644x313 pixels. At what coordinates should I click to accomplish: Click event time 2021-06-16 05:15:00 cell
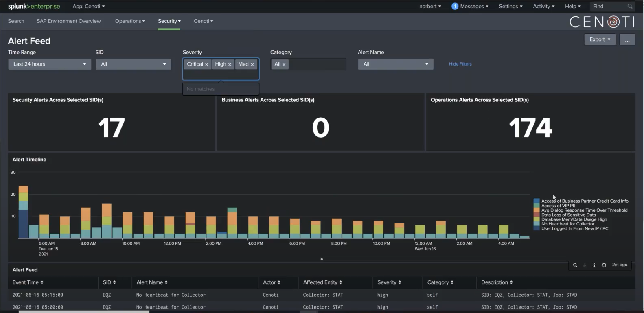pos(38,295)
